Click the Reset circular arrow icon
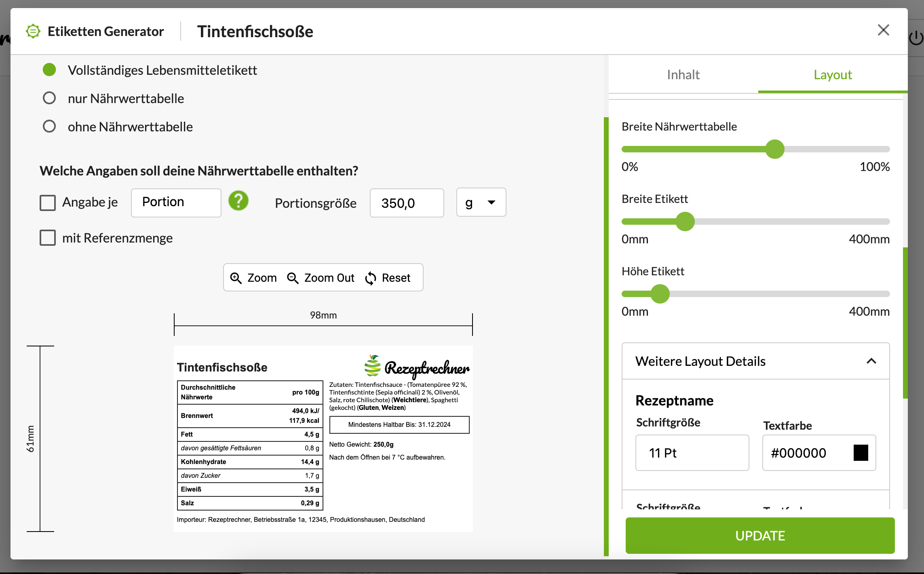Screen dimensions: 924x574 point(371,277)
